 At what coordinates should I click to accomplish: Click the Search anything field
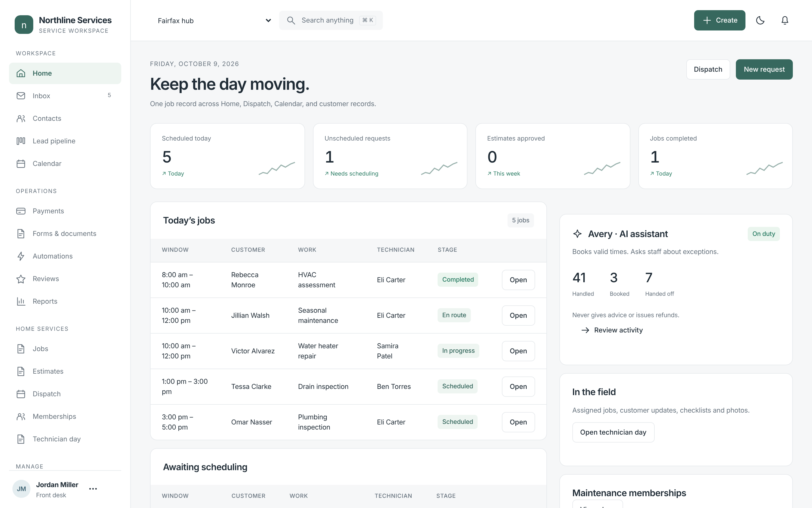click(331, 21)
